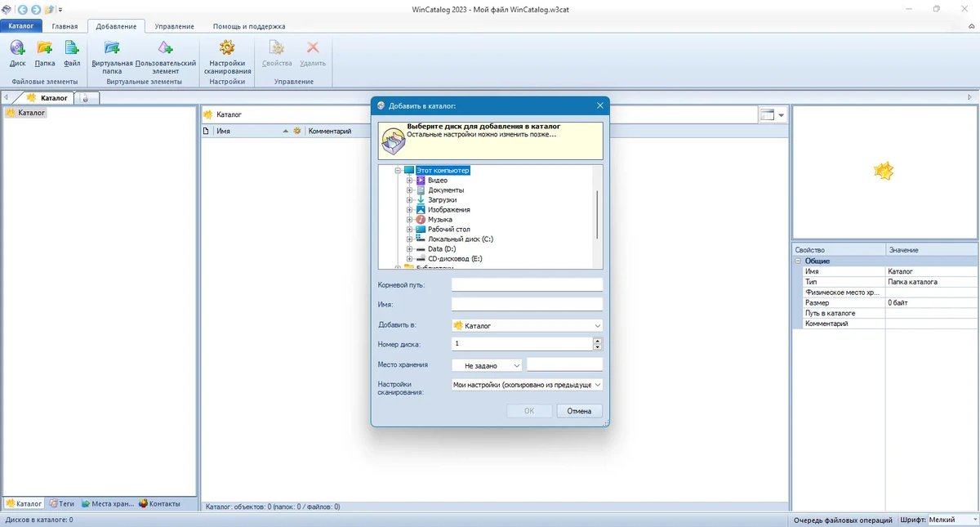Open the Место хранения dropdown

pyautogui.click(x=487, y=365)
